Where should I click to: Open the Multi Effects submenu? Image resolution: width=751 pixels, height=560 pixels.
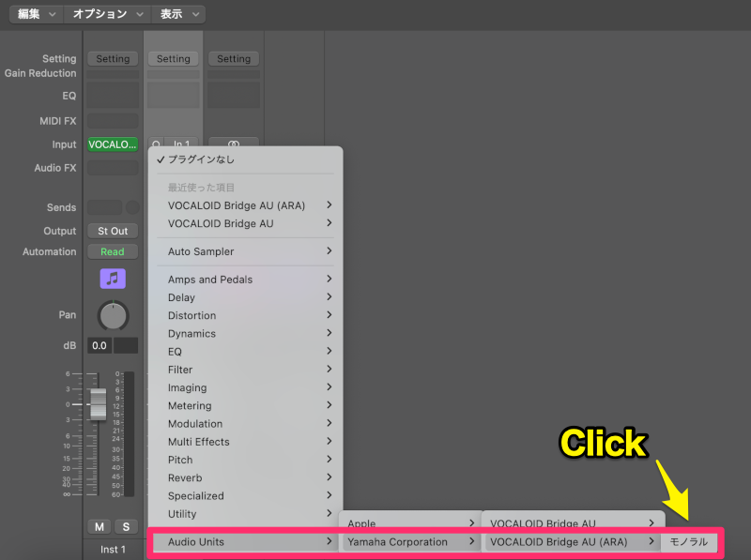[x=245, y=442]
